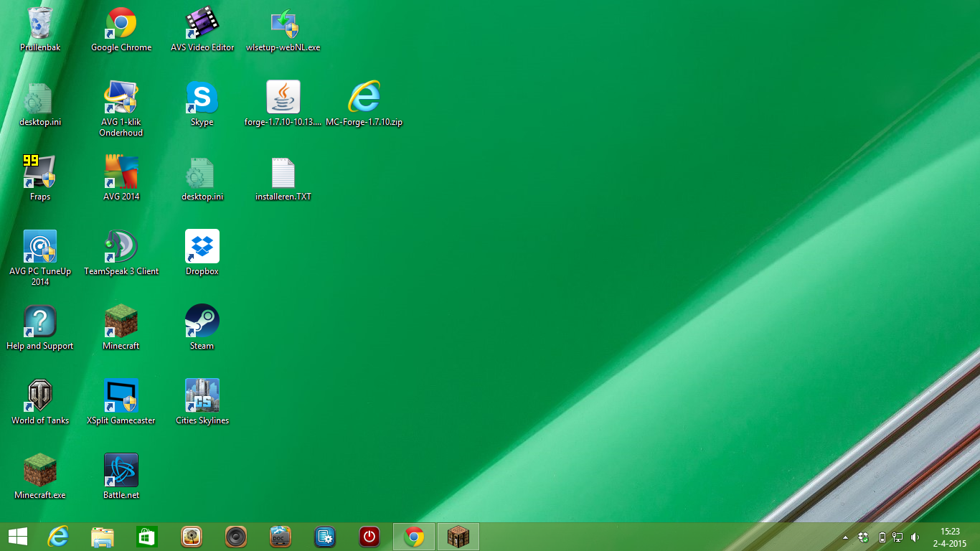Switch to Chrome window on the taskbar
This screenshot has height=551, width=980.
tap(414, 537)
